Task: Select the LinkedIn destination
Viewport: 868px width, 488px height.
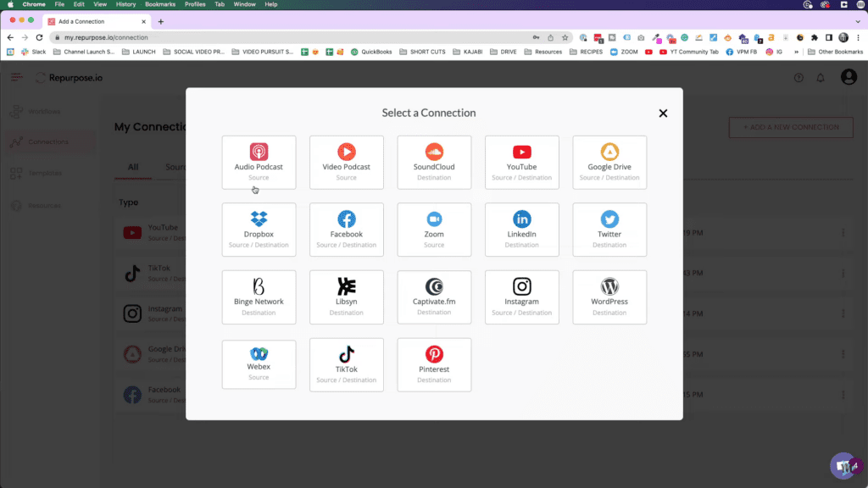Action: pos(521,230)
